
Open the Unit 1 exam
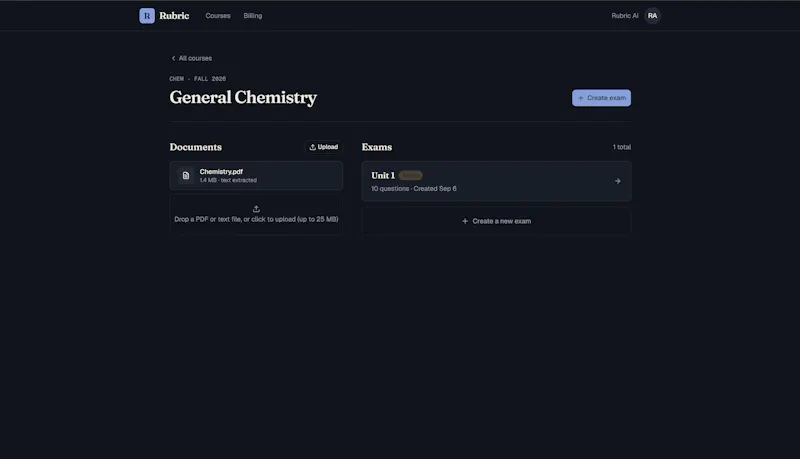496,181
